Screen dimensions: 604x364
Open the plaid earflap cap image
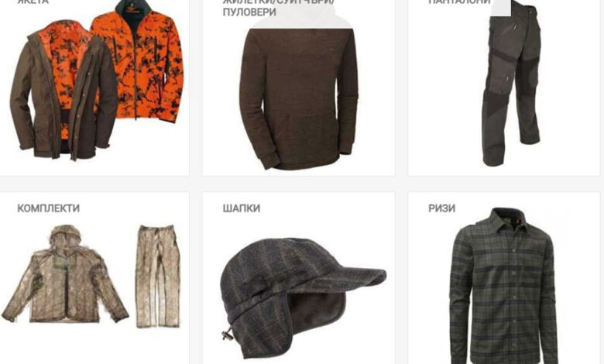pyautogui.click(x=303, y=297)
